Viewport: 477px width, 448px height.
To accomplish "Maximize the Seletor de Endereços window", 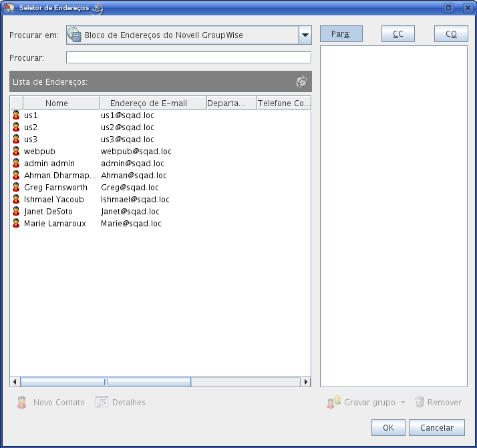I will point(448,7).
